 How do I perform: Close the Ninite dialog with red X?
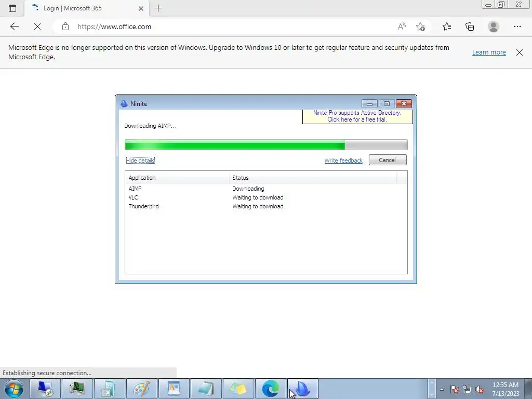pos(404,104)
